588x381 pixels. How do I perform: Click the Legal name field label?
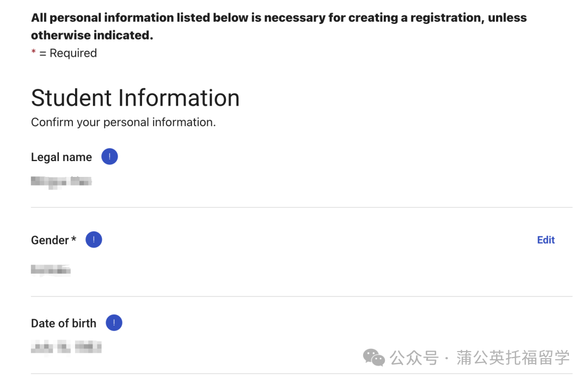pos(61,157)
